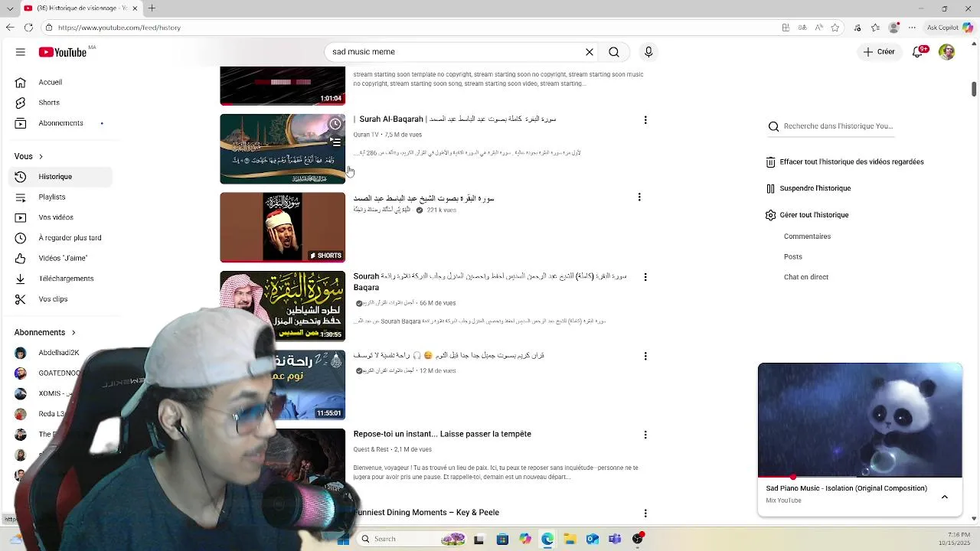Open options for Funniest Dining Moments video

(x=645, y=513)
